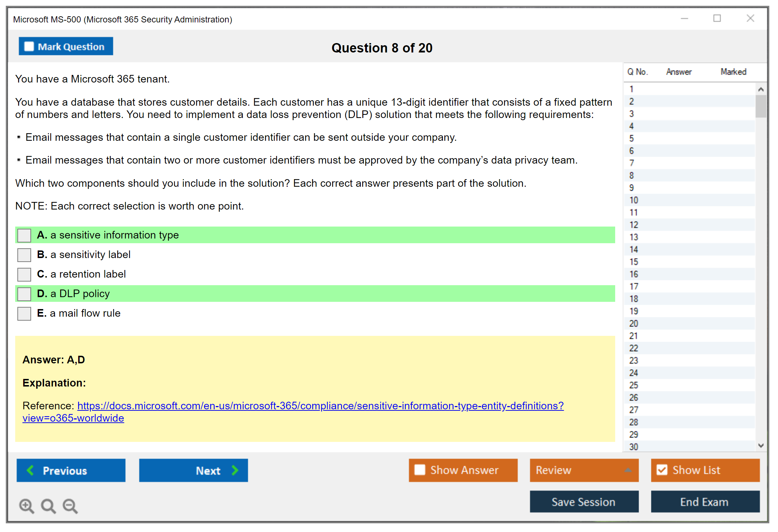The height and width of the screenshot is (532, 778).
Task: Enable the Show Answer checkbox button
Action: point(420,470)
